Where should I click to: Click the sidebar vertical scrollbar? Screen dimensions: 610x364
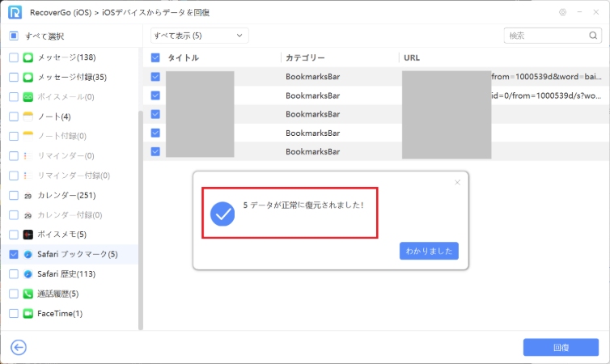click(x=141, y=220)
